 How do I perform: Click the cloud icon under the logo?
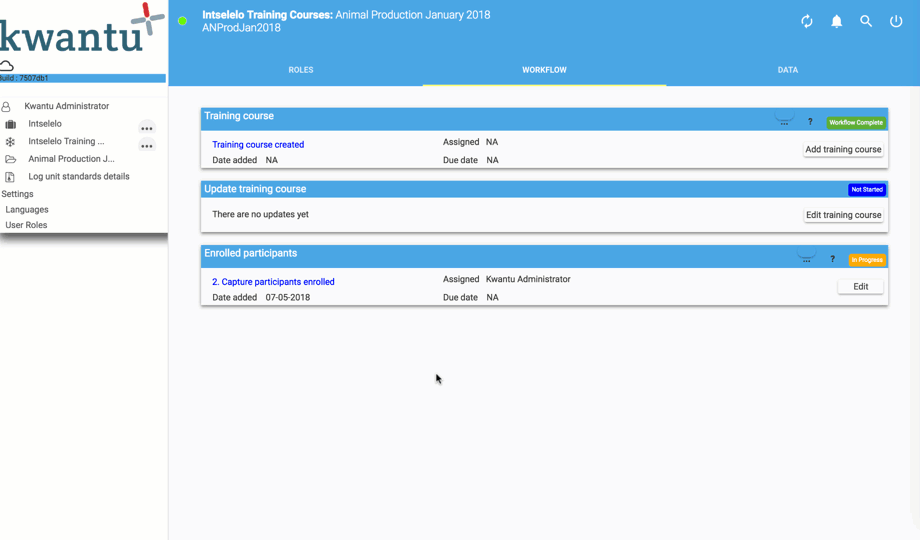(x=6, y=66)
